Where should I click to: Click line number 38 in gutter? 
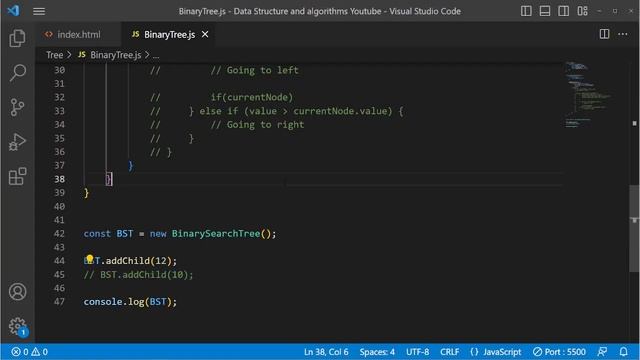coord(59,179)
